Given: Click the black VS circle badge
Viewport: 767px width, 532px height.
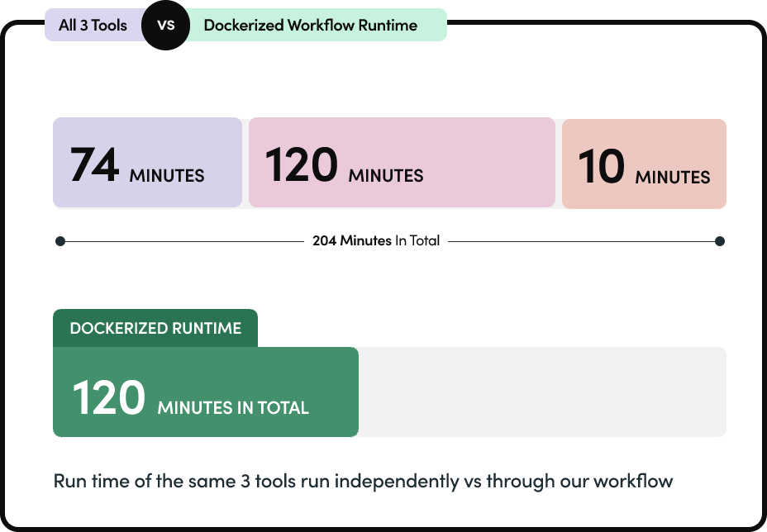Looking at the screenshot, I should coord(165,26).
